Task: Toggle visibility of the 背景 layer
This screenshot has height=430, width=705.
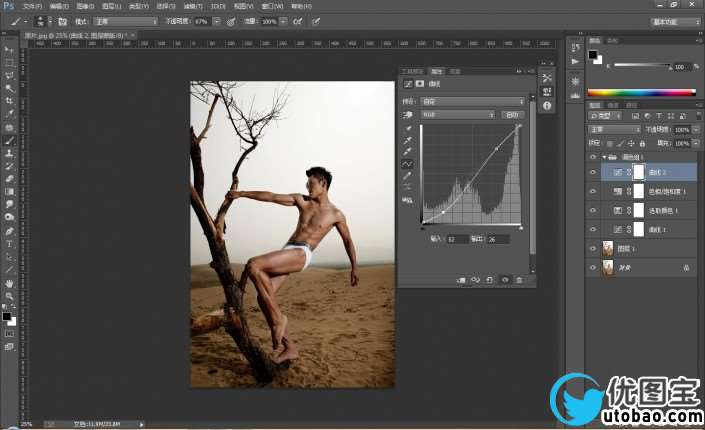Action: click(592, 267)
